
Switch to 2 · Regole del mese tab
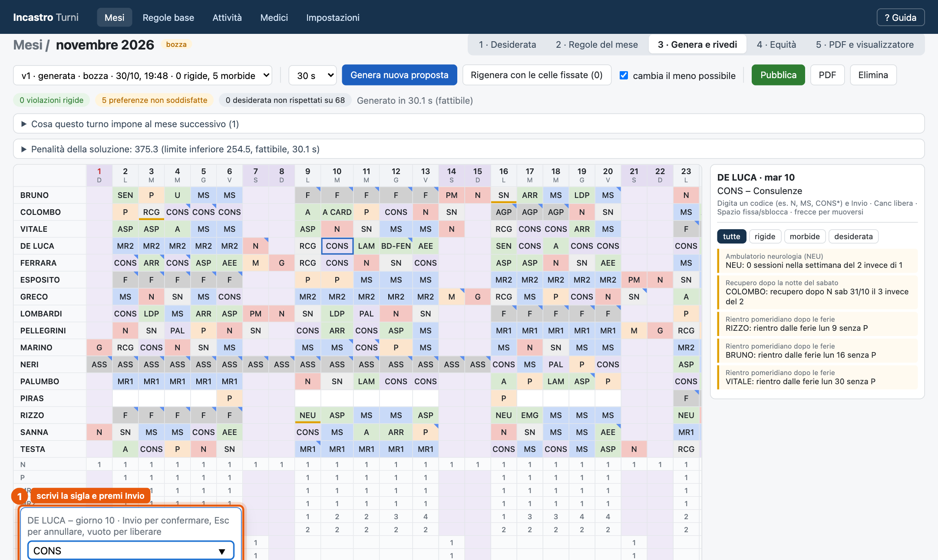pos(597,44)
